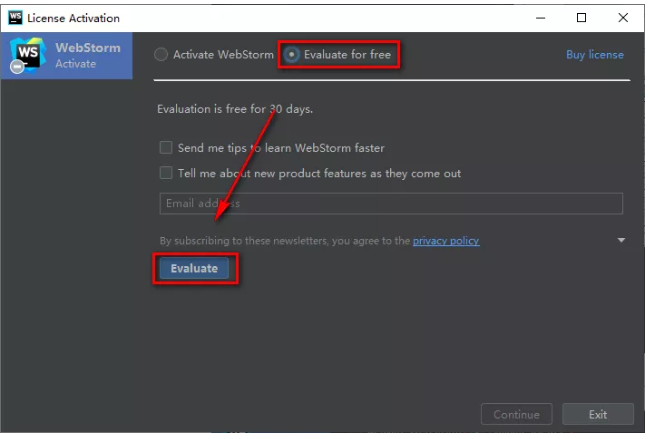
Task: Minimize the License Activation window
Action: click(541, 18)
